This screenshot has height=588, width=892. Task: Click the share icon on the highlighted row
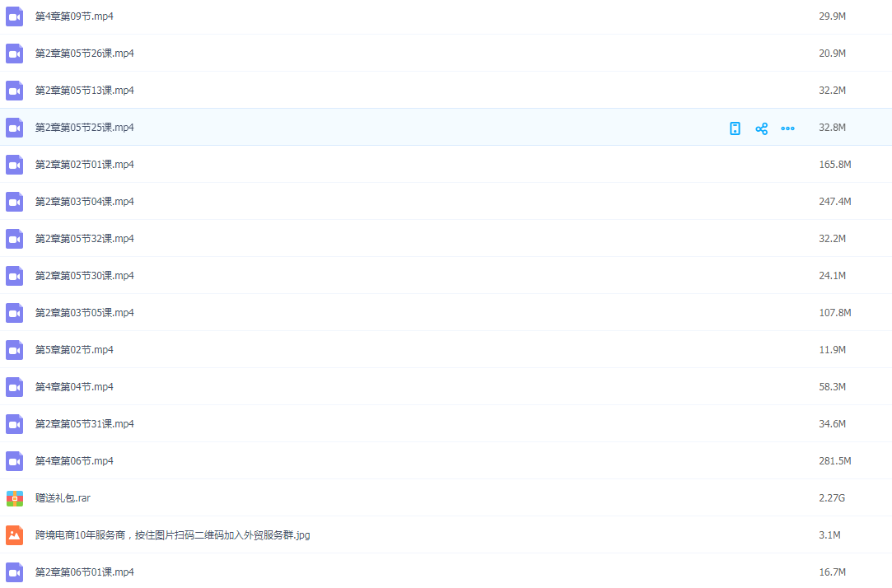tap(761, 128)
